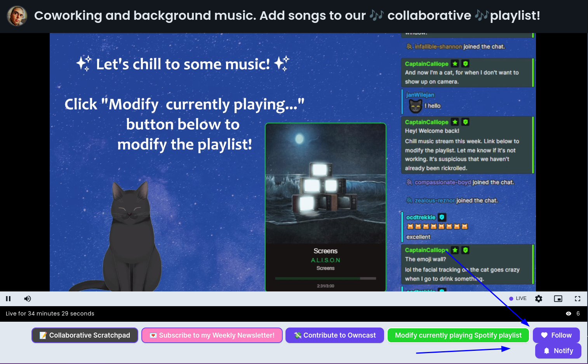Viewport: 588px width, 364px height.
Task: Click the LIVE status indicator
Action: click(518, 298)
